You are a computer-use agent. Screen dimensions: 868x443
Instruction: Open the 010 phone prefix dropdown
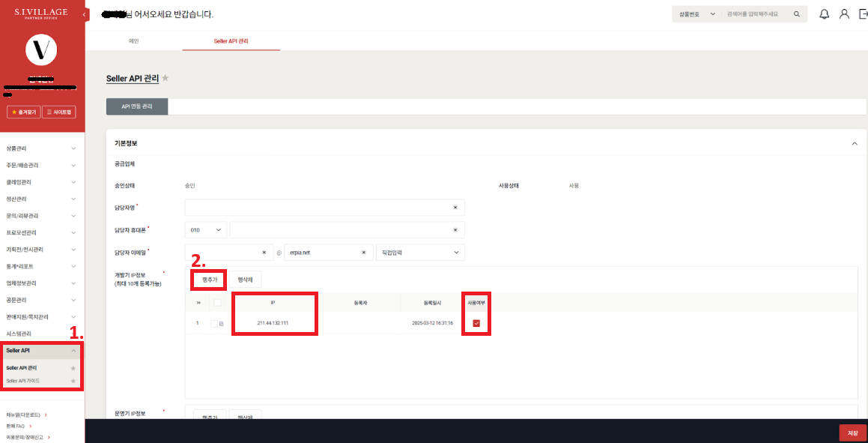tap(205, 230)
